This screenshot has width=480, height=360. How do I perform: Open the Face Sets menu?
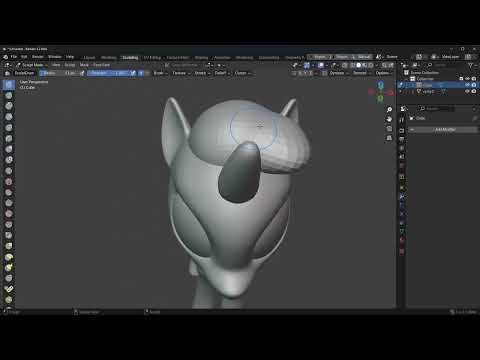pos(101,65)
